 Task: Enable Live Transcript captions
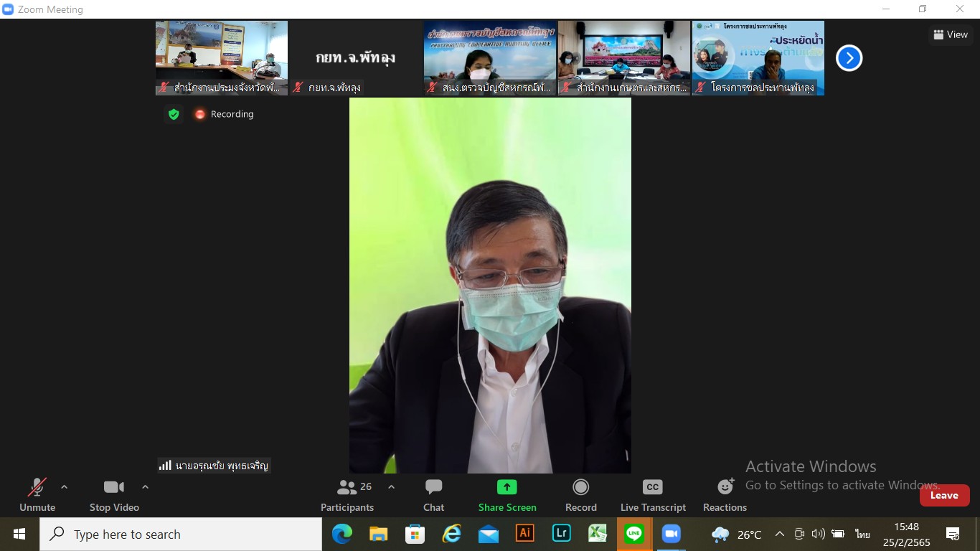(652, 495)
